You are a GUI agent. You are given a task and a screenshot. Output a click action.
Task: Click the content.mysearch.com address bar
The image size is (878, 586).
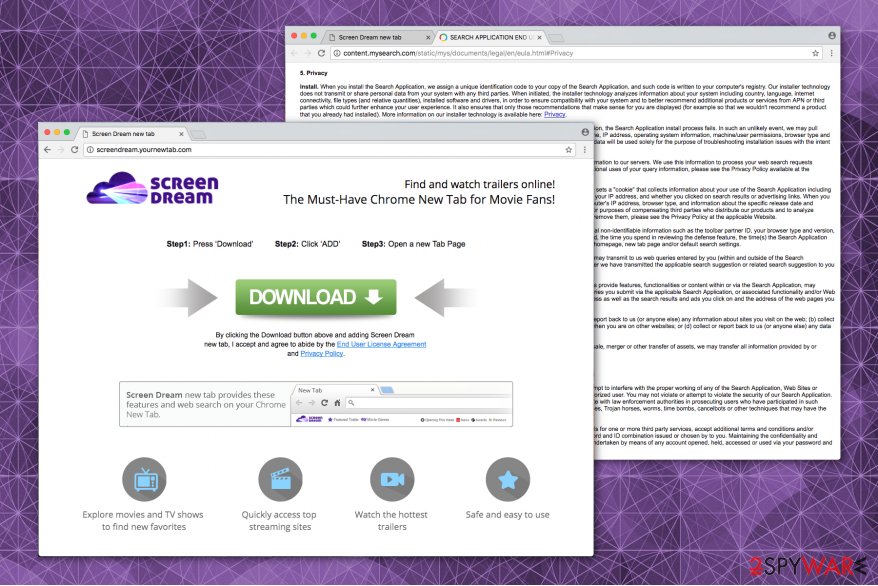(x=576, y=53)
